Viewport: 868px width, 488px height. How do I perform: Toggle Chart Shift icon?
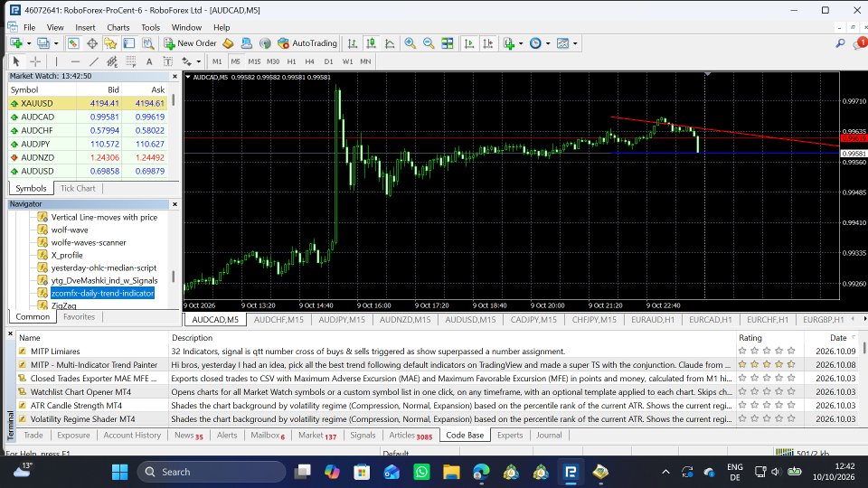pos(487,43)
